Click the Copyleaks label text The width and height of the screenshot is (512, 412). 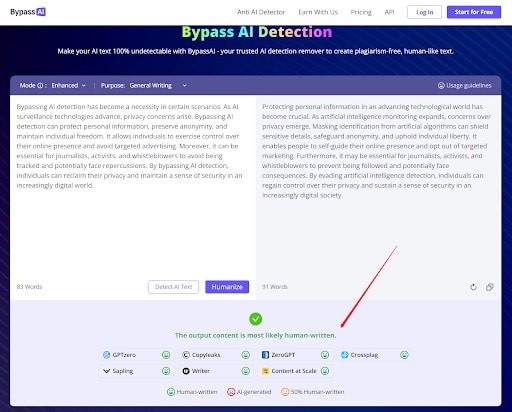click(x=206, y=355)
